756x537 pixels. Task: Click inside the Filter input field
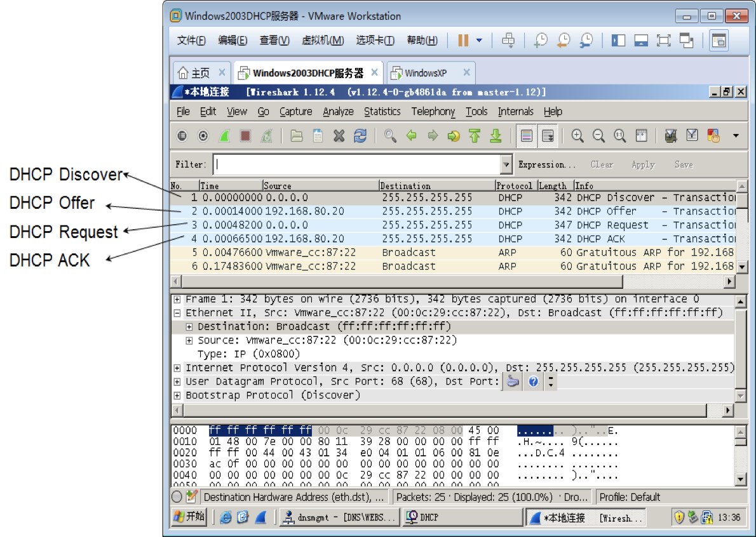(357, 164)
